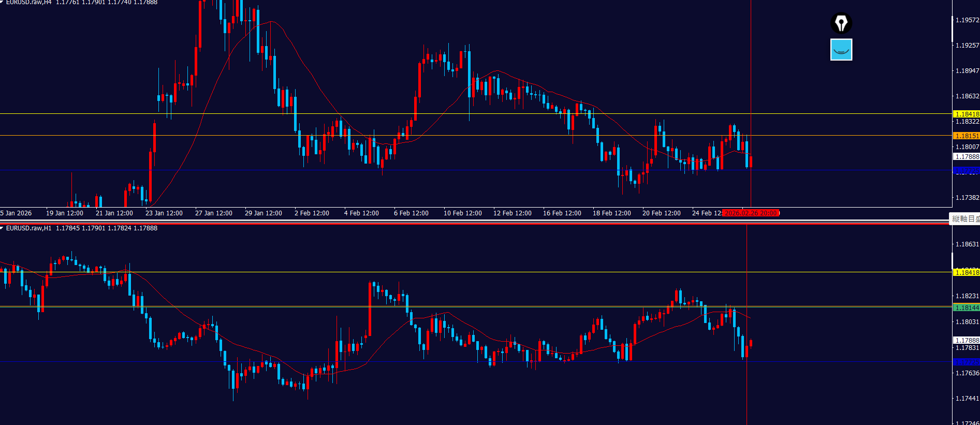Click the red 2026.02.26 20:00 time marker

[751, 213]
